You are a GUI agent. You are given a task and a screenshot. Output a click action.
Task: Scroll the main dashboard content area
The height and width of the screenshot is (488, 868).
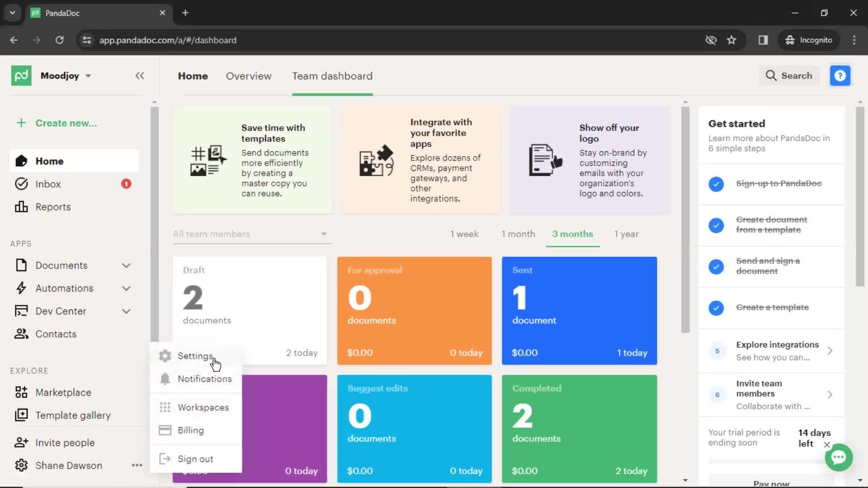coord(685,292)
